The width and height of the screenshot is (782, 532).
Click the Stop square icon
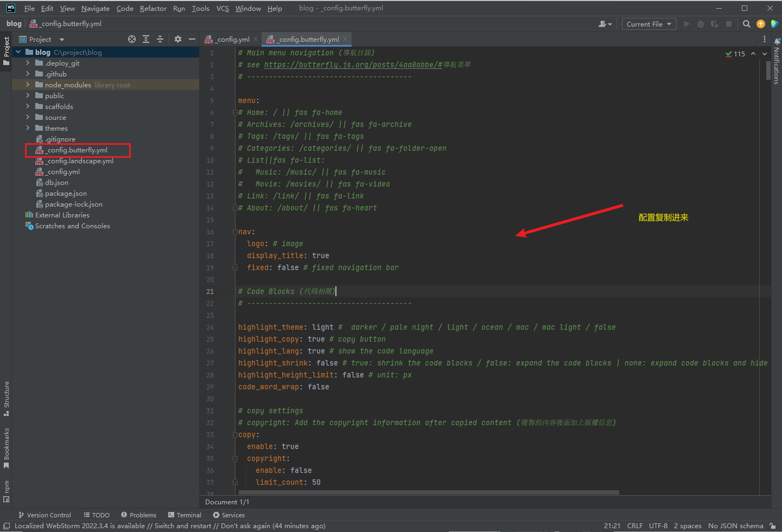(x=729, y=24)
